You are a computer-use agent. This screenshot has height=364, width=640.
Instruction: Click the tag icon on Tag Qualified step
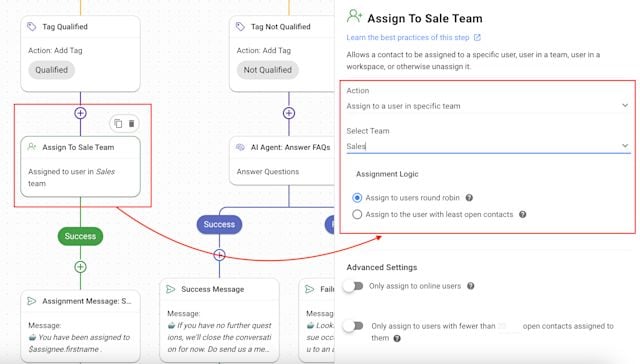(31, 27)
